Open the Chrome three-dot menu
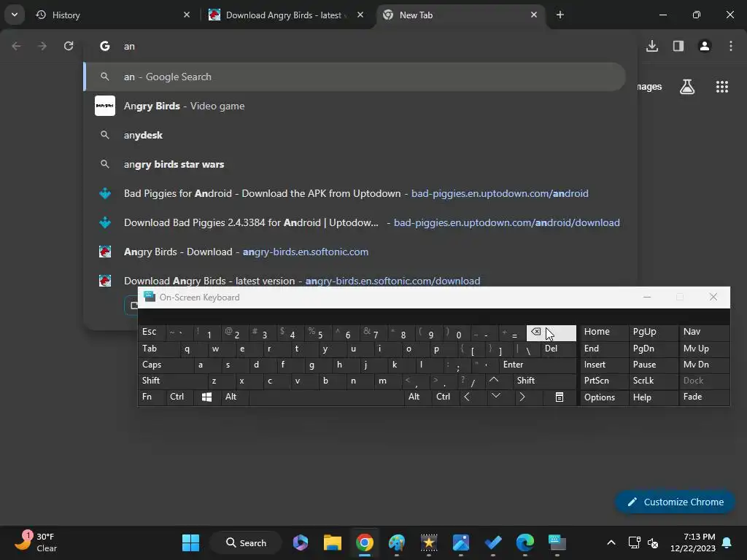The image size is (747, 560). pos(731,46)
